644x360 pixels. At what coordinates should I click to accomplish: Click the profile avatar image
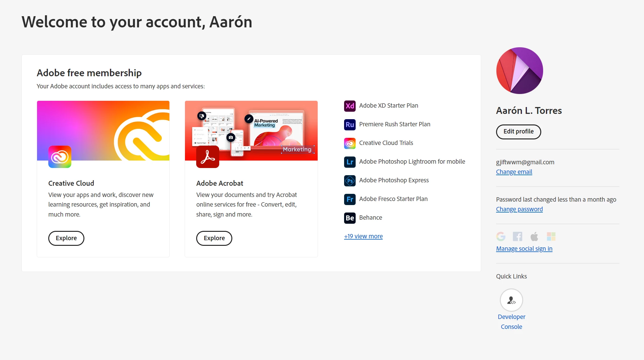(x=519, y=71)
